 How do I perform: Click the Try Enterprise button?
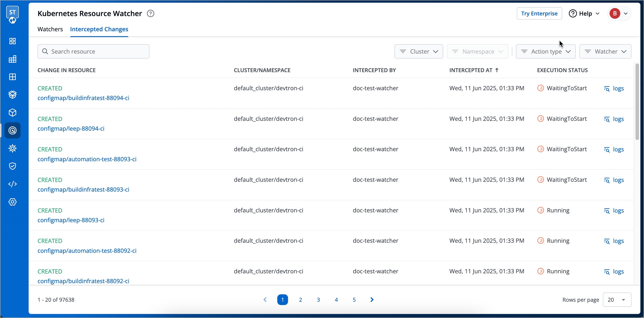click(539, 13)
